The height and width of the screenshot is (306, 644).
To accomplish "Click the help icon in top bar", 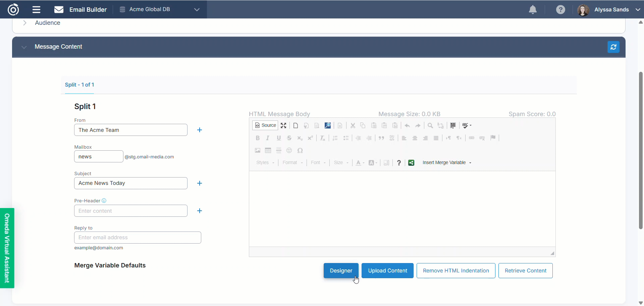I will [560, 10].
